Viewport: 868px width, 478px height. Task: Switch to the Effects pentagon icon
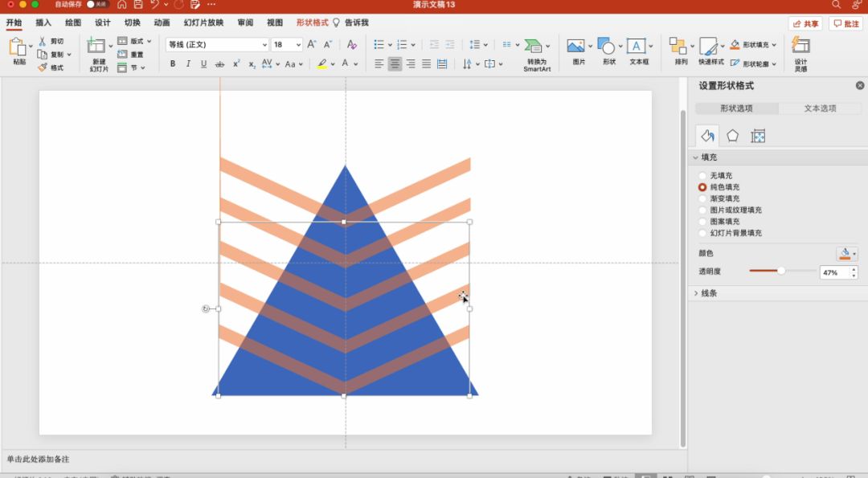click(732, 136)
